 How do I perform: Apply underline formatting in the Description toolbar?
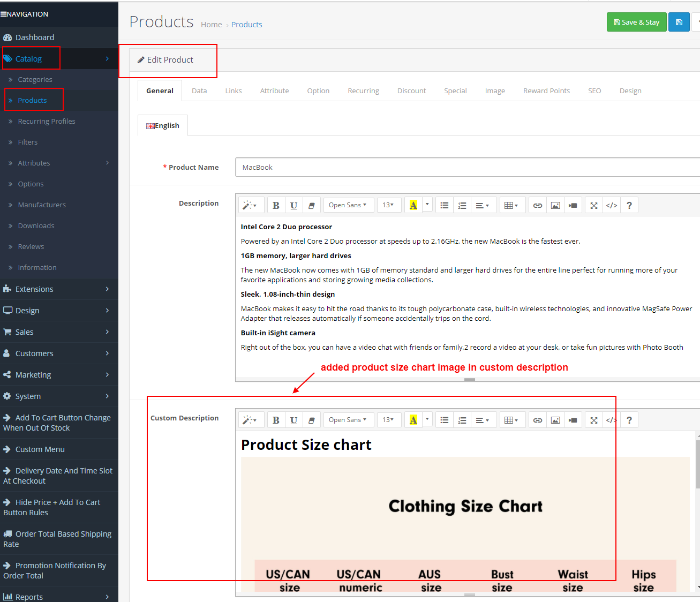[293, 205]
